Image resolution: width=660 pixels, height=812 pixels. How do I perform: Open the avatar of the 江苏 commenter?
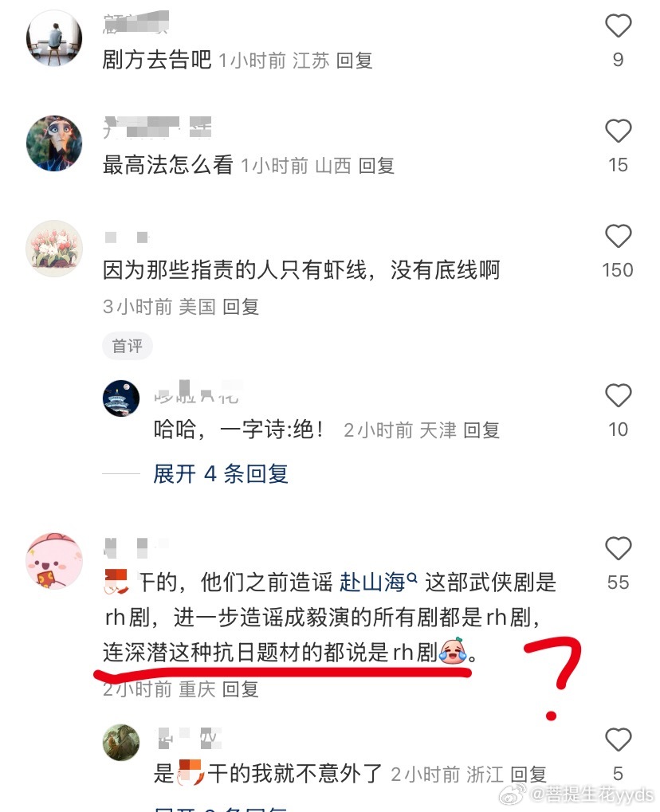pyautogui.click(x=54, y=38)
